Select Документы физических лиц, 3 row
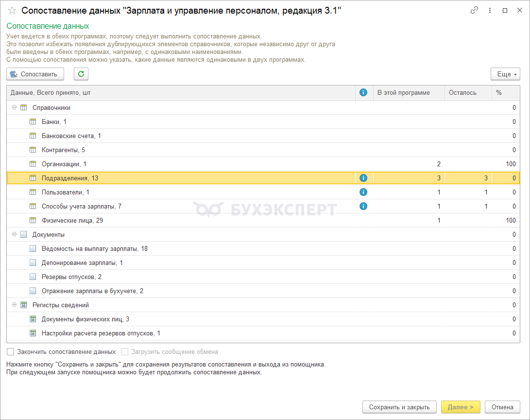 (263, 319)
